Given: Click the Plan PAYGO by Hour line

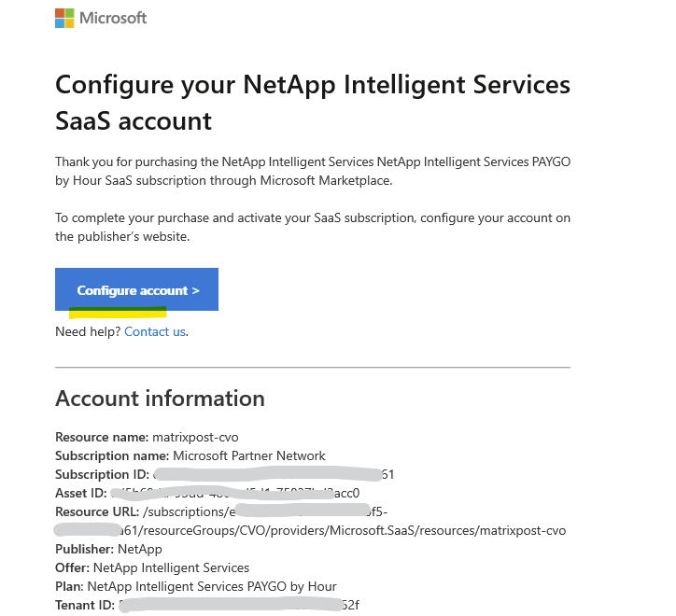Looking at the screenshot, I should click(x=201, y=586).
